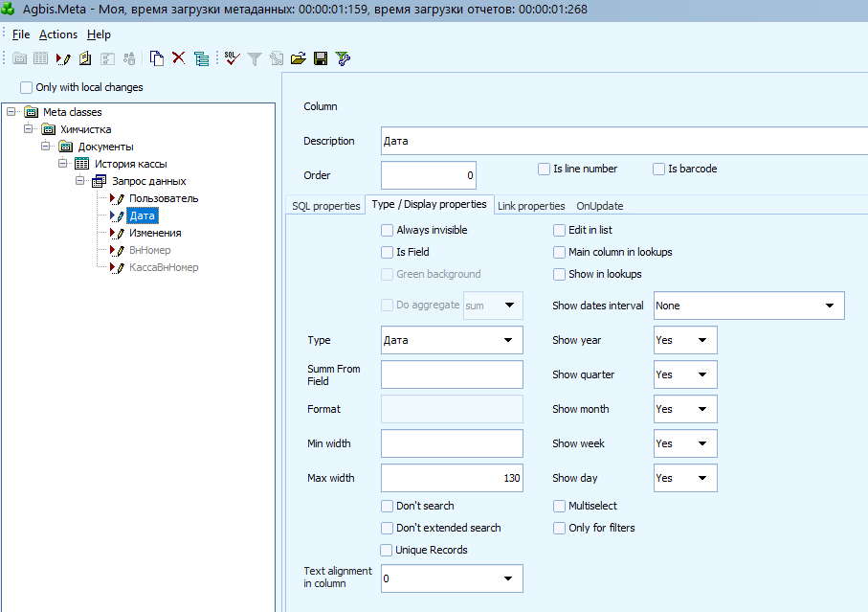Click the Max width field

tap(452, 477)
